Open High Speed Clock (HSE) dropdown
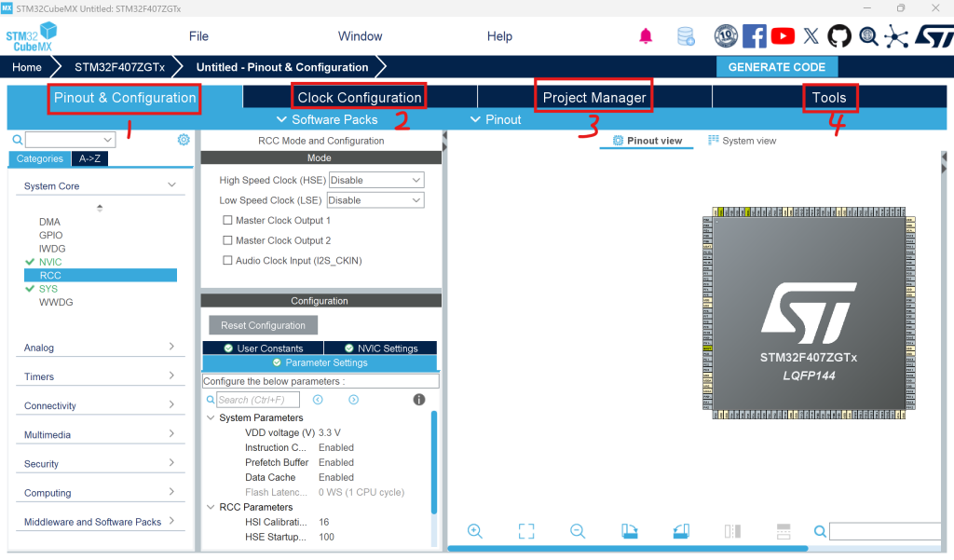 (x=376, y=180)
